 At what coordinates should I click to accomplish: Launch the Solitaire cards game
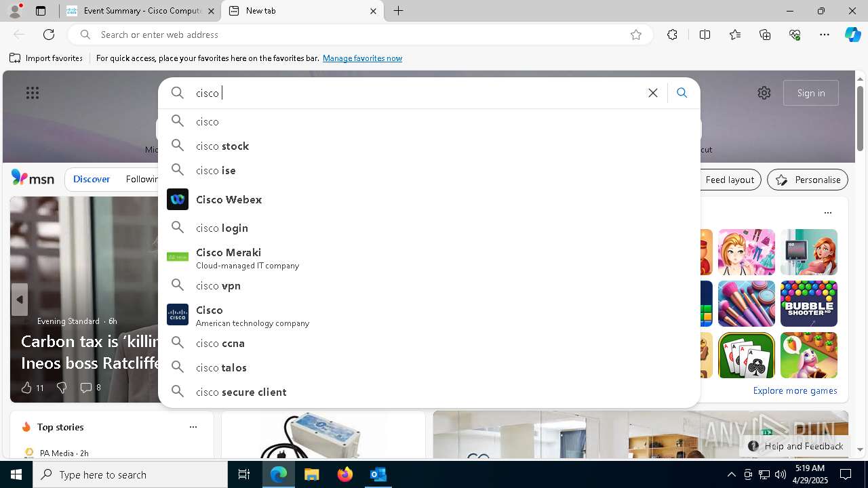[x=747, y=355]
